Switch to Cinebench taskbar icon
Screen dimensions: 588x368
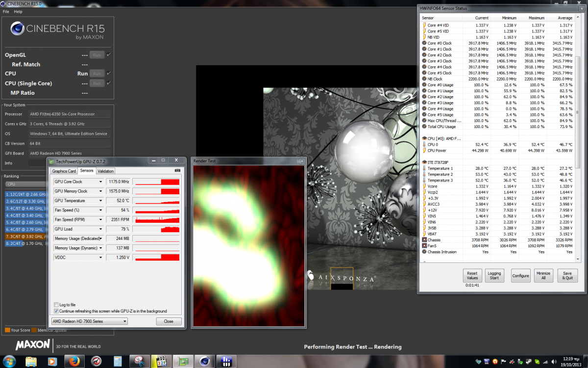[204, 361]
